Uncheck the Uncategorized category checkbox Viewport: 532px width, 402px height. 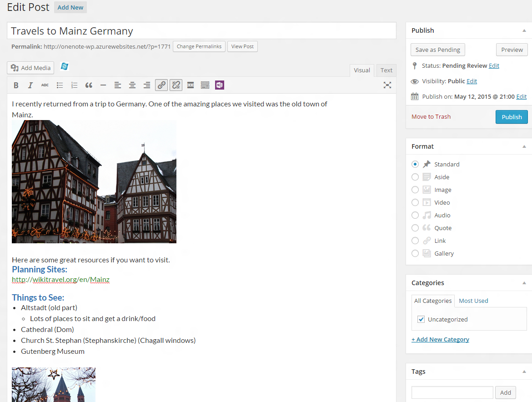421,319
